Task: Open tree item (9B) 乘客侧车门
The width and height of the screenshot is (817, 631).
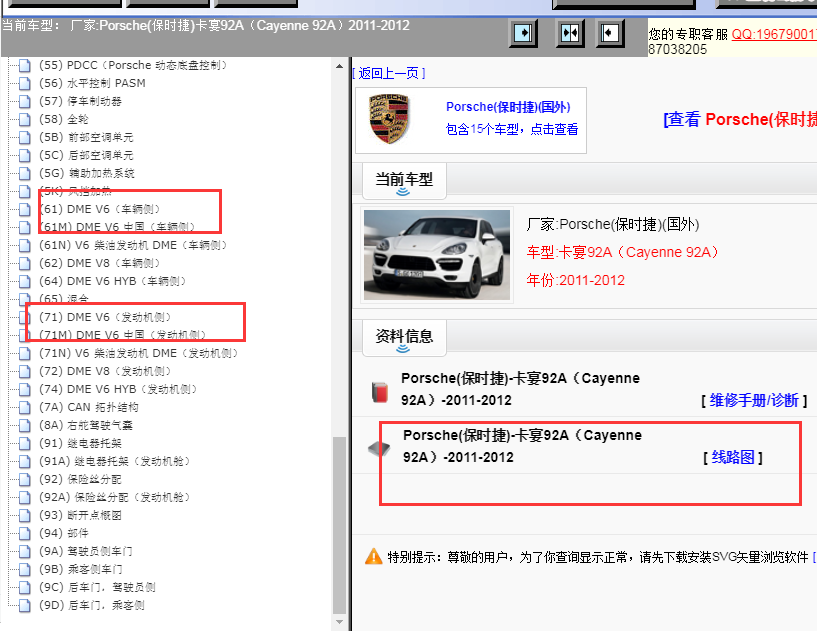Action: click(81, 569)
